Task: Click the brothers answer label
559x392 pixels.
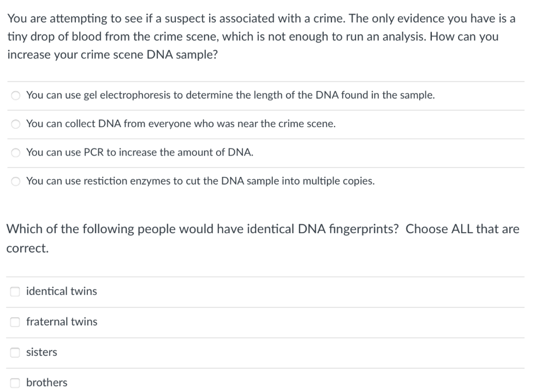Action: click(x=46, y=383)
